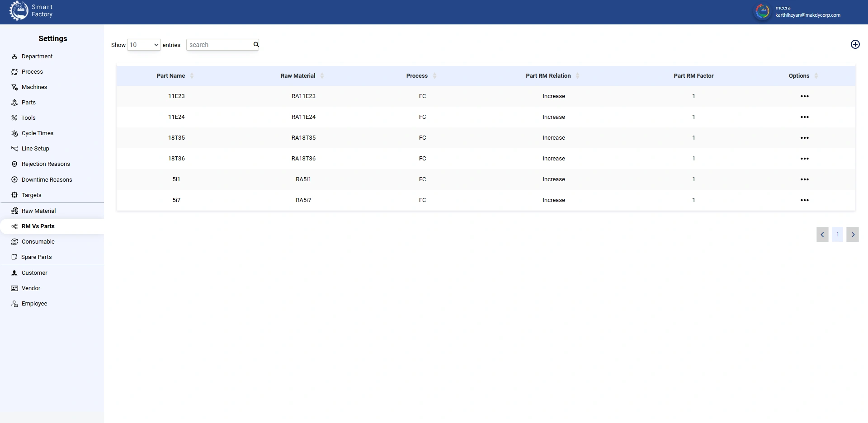Click the Rejection Reasons shield icon
The width and height of the screenshot is (868, 423).
14,164
